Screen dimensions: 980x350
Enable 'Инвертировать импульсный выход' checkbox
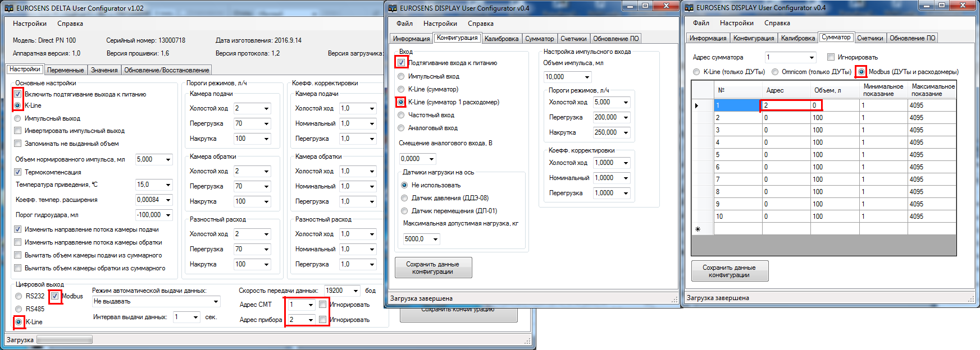click(18, 131)
